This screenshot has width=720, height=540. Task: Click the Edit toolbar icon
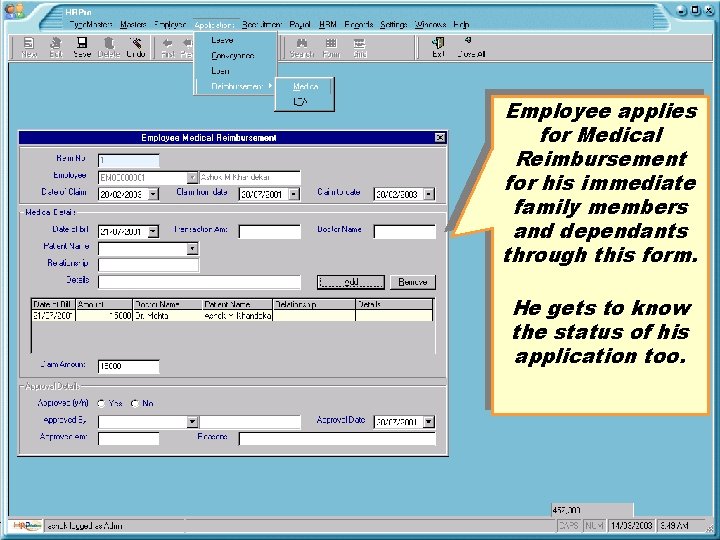click(x=56, y=47)
